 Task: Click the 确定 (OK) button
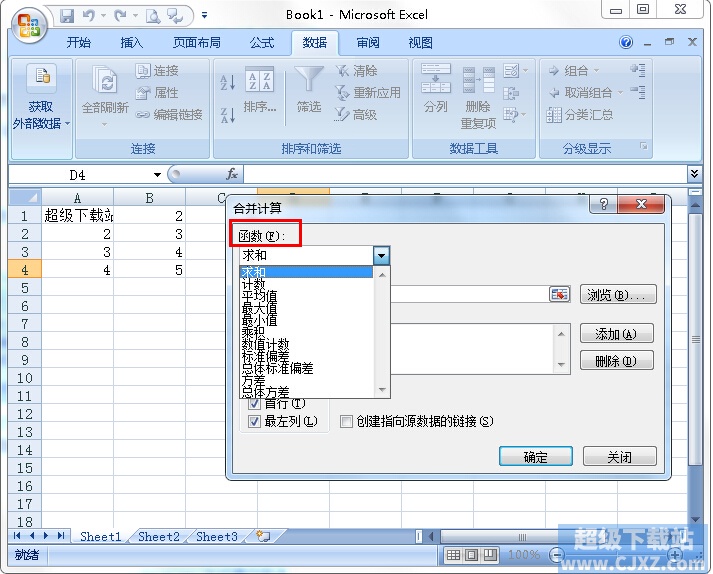(535, 457)
